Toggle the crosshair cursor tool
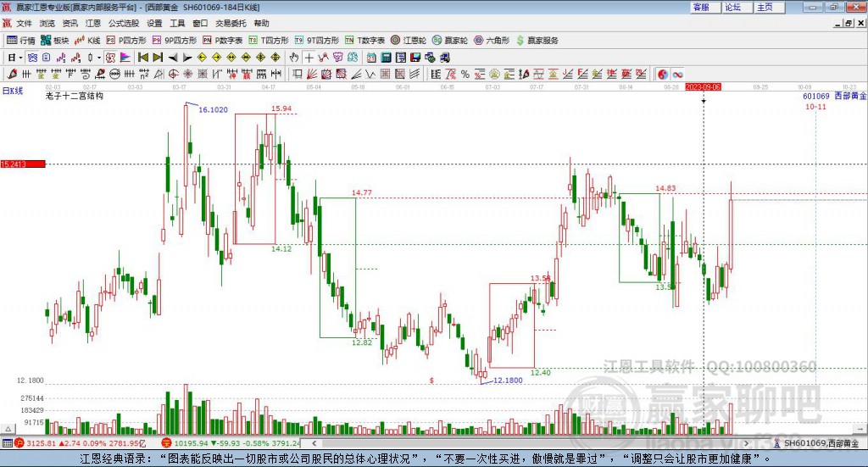The image size is (868, 467). tap(309, 58)
